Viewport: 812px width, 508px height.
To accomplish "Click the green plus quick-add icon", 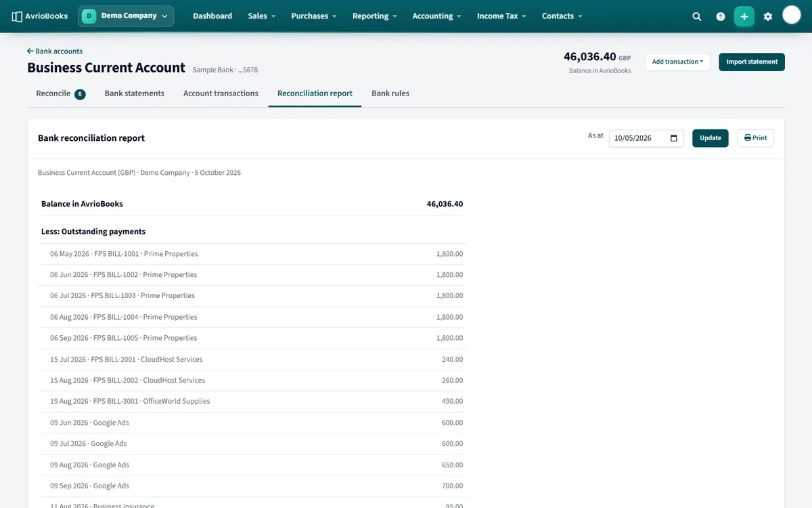I will coord(744,16).
